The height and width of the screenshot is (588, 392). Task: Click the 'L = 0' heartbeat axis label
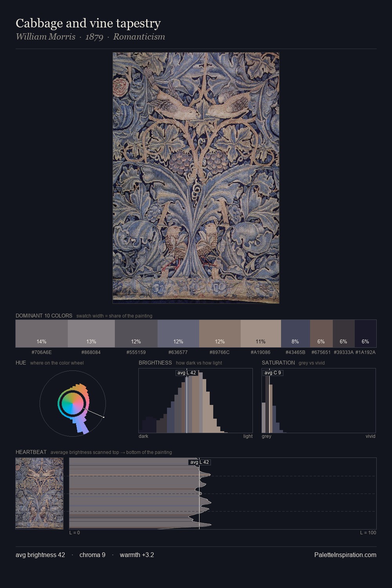(74, 533)
